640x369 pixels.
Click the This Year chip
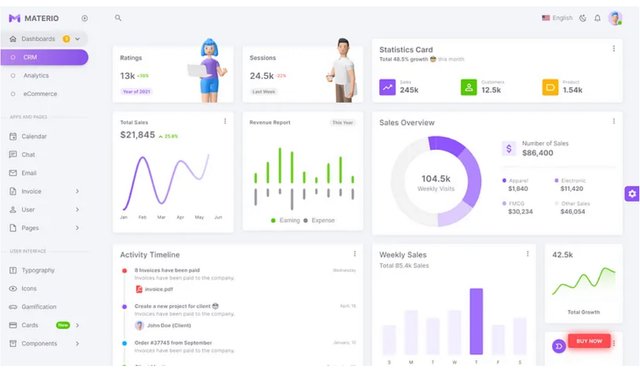point(342,122)
